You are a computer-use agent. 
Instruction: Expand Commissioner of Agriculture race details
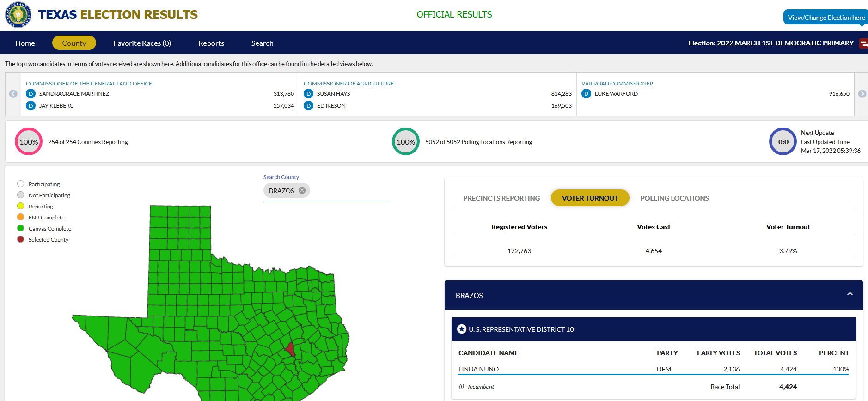click(348, 84)
